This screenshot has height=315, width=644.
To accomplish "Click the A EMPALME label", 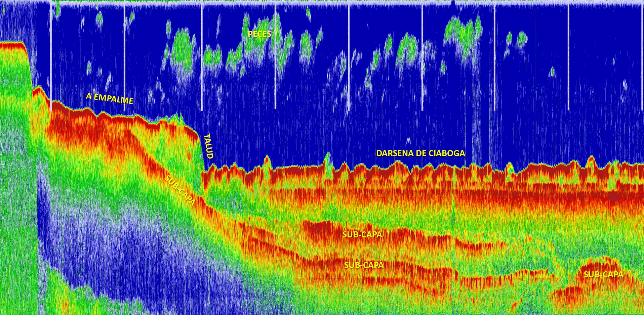I will coord(110,98).
